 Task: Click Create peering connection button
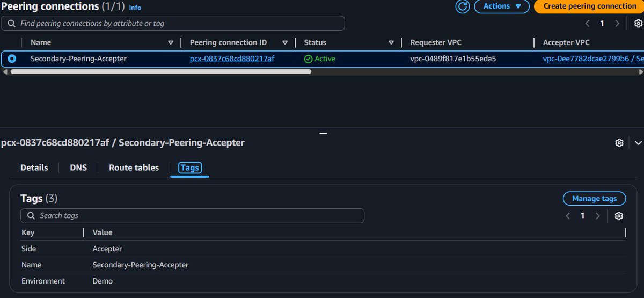[x=589, y=6]
